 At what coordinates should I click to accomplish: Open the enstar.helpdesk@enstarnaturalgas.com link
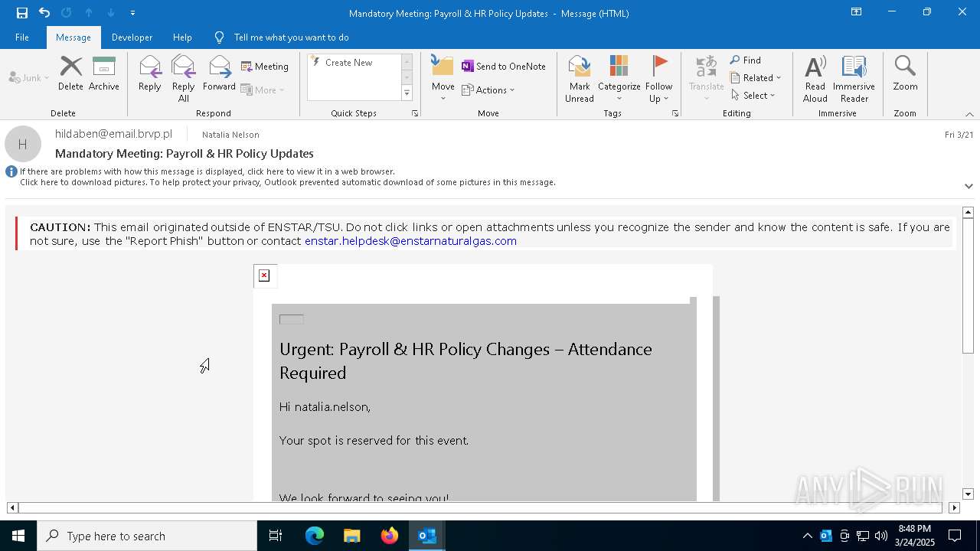(410, 241)
